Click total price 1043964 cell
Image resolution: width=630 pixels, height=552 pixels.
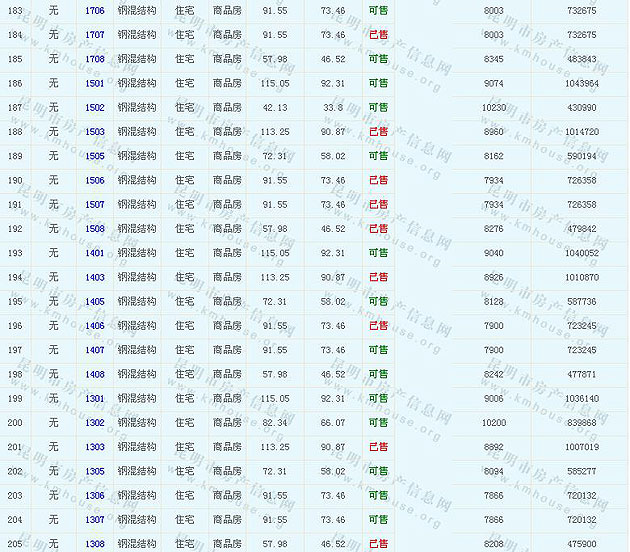[580, 83]
